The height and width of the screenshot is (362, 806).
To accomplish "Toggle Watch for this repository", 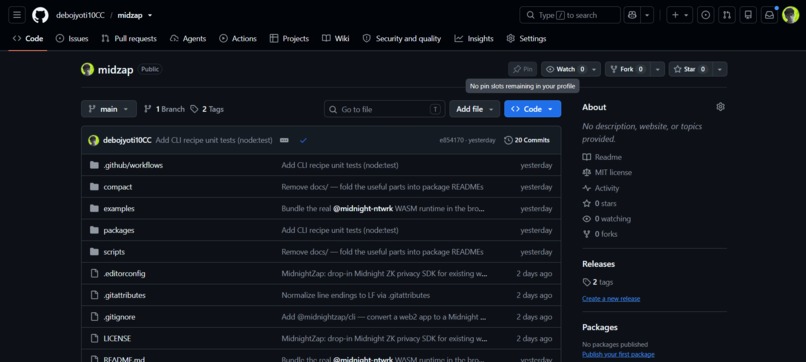I will point(565,69).
